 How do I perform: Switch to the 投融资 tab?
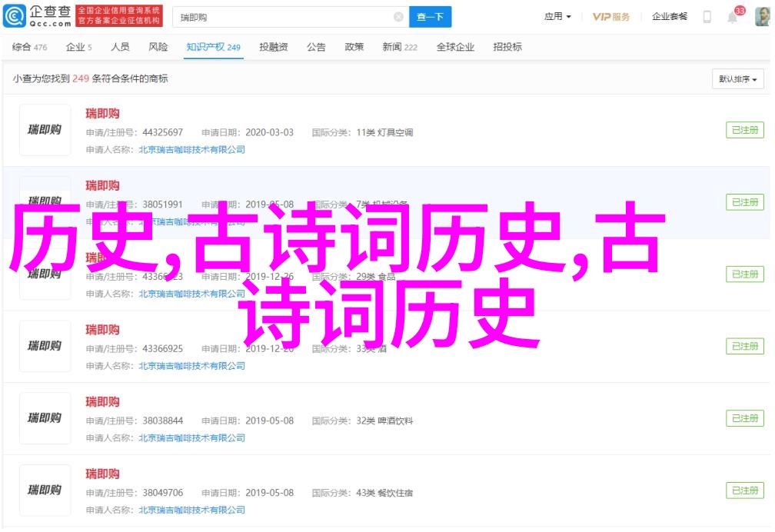tap(274, 47)
